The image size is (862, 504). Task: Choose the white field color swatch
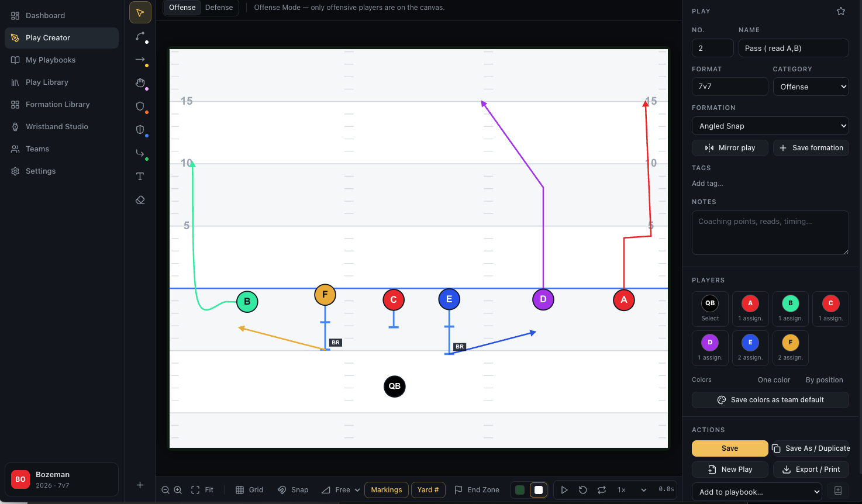point(539,490)
